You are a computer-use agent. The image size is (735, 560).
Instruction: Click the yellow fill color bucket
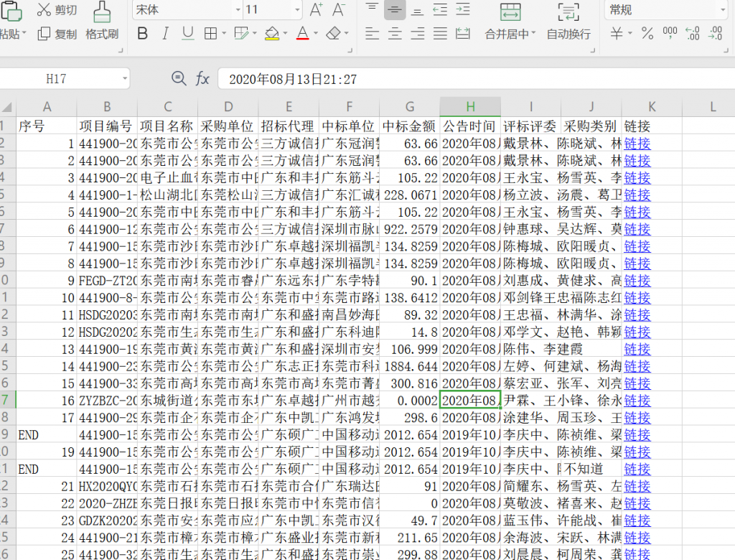271,34
